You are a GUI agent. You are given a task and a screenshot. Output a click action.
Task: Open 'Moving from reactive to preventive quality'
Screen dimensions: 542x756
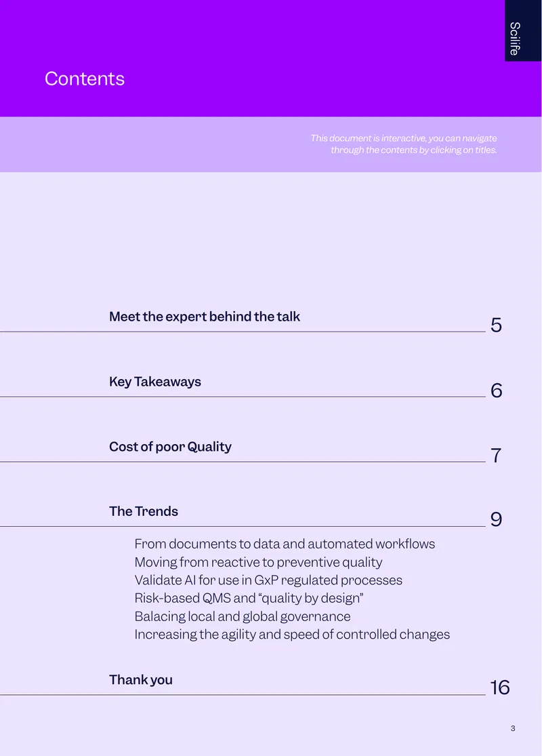pos(258,562)
